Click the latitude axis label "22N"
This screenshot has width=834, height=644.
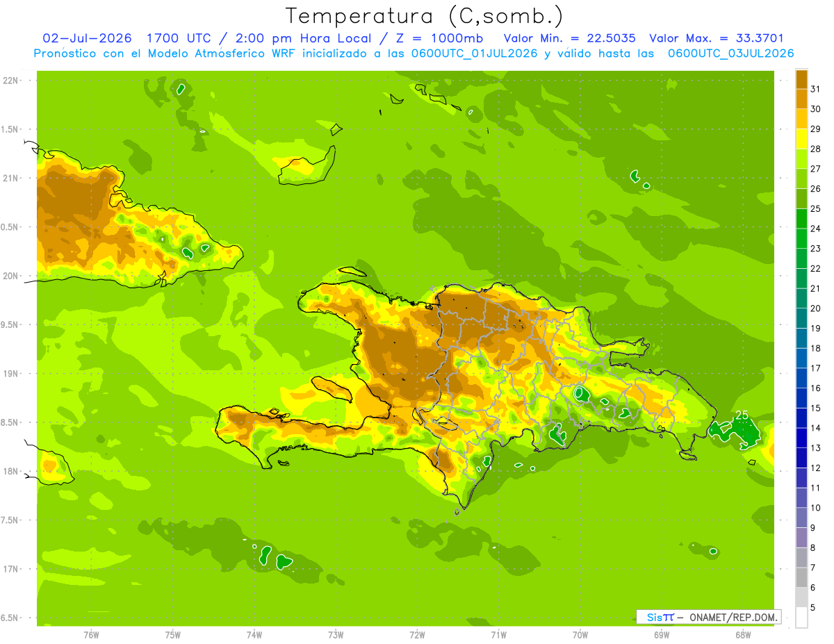pyautogui.click(x=11, y=81)
